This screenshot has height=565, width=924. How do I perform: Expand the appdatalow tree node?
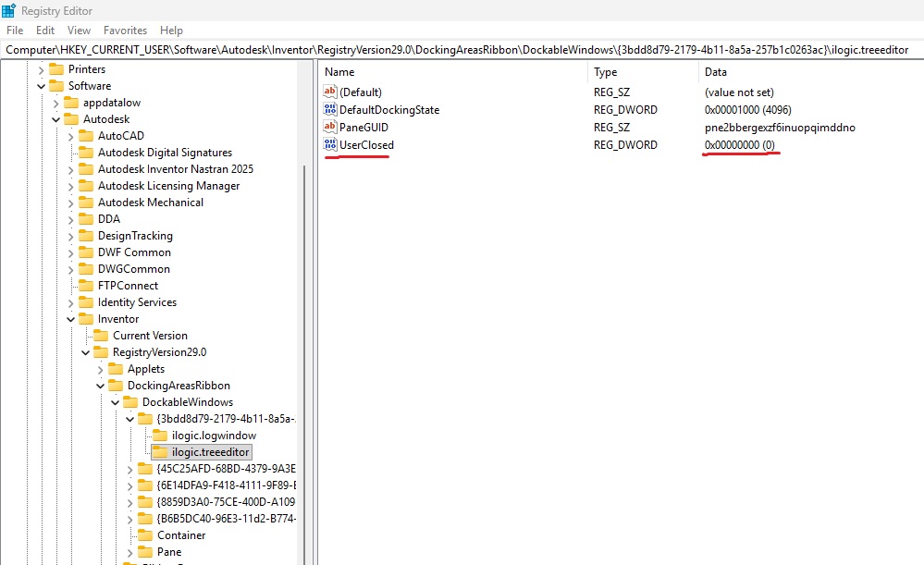tap(56, 103)
